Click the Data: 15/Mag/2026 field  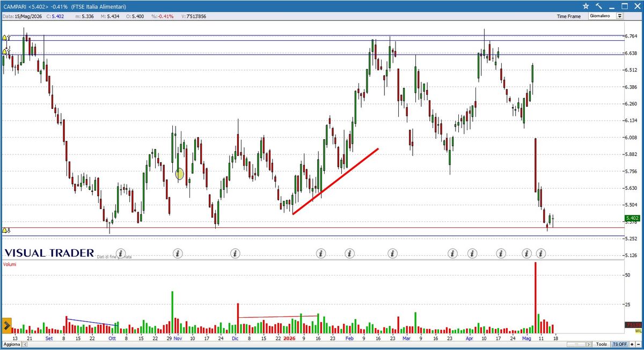pos(22,16)
